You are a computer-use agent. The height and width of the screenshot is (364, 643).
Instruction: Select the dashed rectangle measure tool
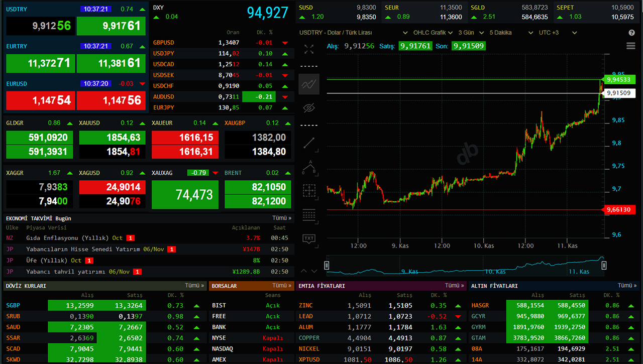pyautogui.click(x=309, y=191)
